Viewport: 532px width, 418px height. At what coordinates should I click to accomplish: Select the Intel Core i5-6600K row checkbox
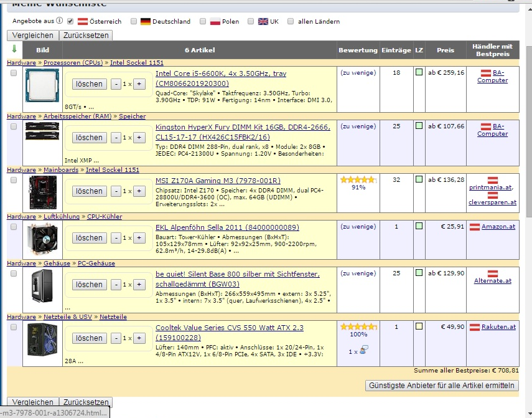(x=14, y=73)
